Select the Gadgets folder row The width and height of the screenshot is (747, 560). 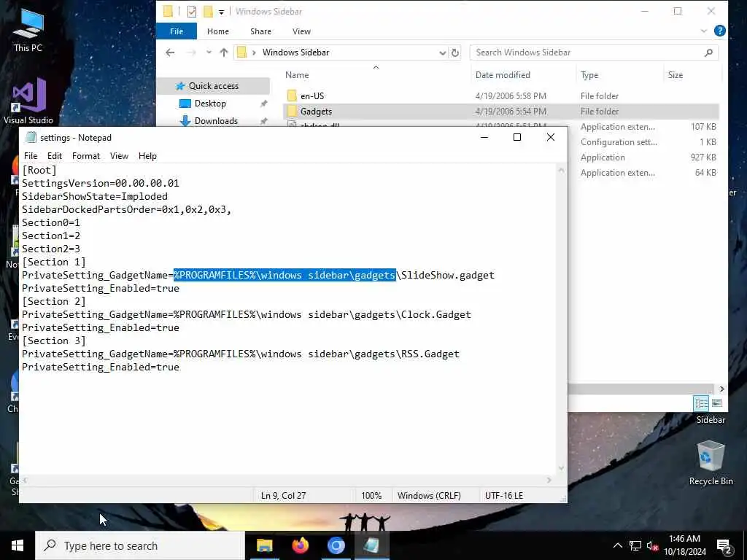500,112
